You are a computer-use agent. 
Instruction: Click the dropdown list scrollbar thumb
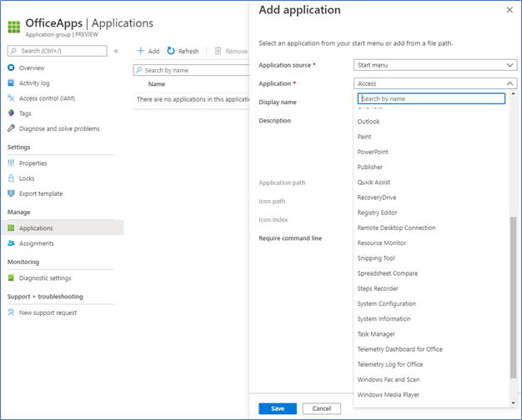[x=513, y=297]
